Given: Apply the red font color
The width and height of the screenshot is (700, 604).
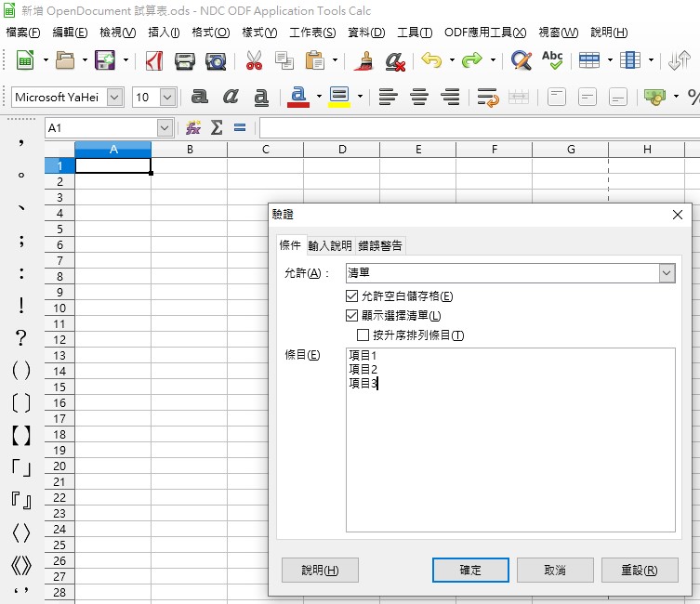Looking at the screenshot, I should 298,97.
